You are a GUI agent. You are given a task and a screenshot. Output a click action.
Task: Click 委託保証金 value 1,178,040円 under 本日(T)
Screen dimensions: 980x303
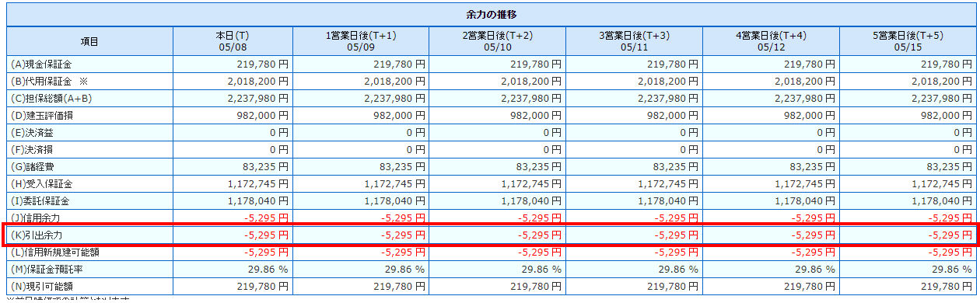pyautogui.click(x=258, y=201)
